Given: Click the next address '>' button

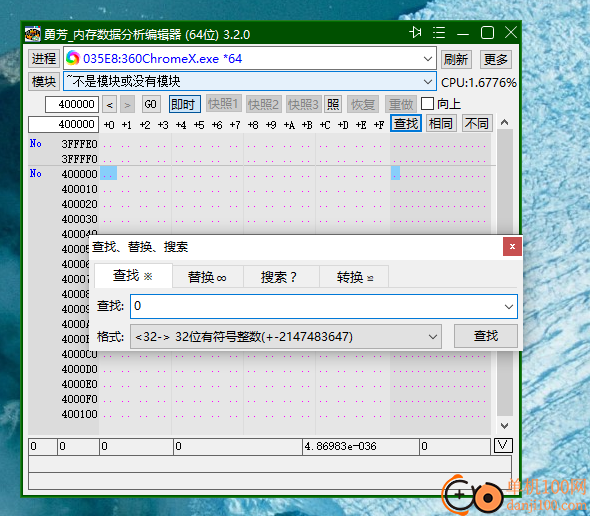Looking at the screenshot, I should point(128,105).
